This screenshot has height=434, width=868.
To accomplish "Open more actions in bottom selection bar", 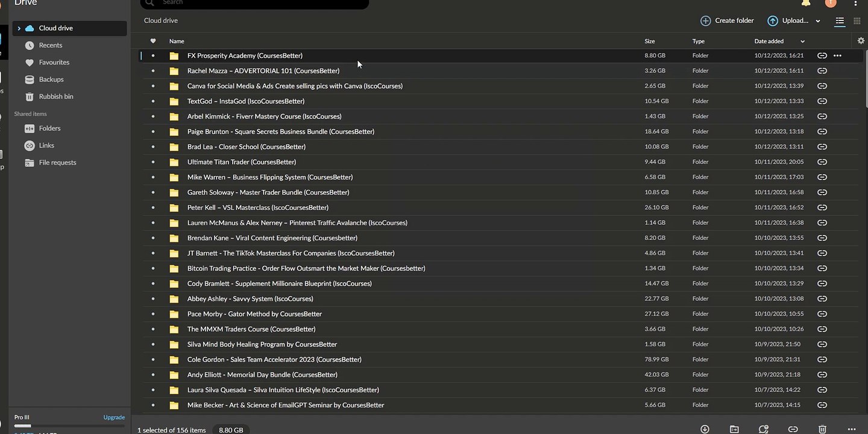I will 852,429.
